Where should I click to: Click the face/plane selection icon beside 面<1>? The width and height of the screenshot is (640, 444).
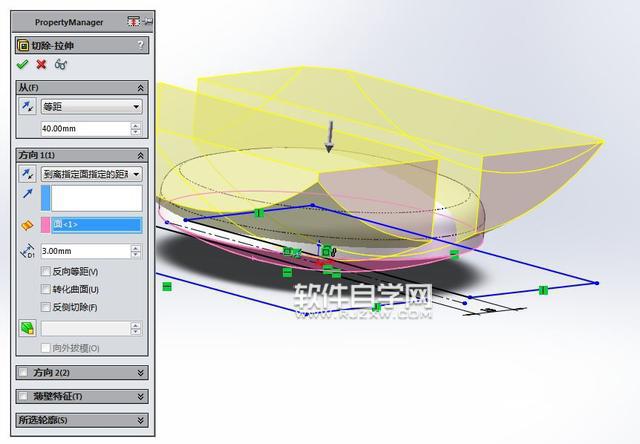(27, 225)
